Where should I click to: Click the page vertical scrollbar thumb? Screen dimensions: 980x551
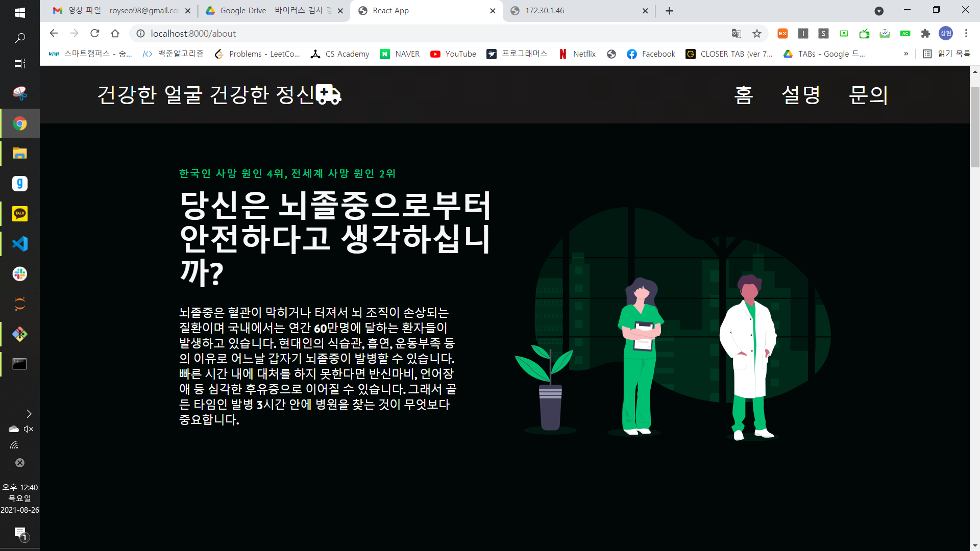975,127
